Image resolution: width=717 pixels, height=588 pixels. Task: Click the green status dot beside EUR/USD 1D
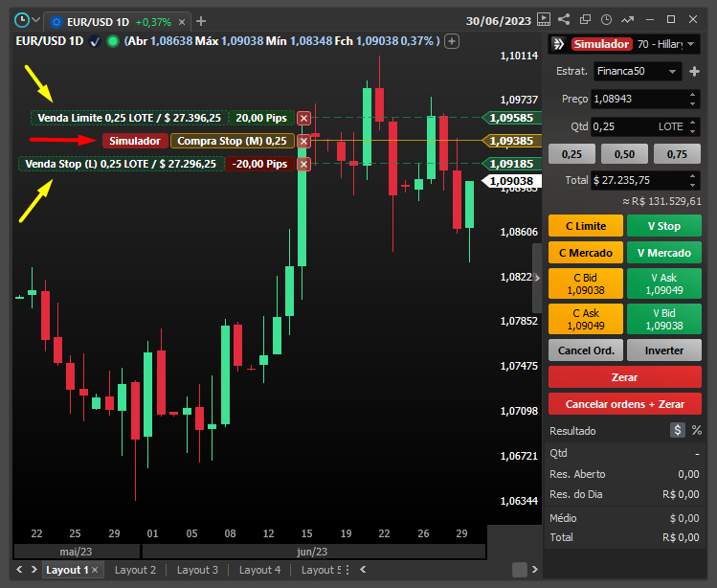coord(113,41)
